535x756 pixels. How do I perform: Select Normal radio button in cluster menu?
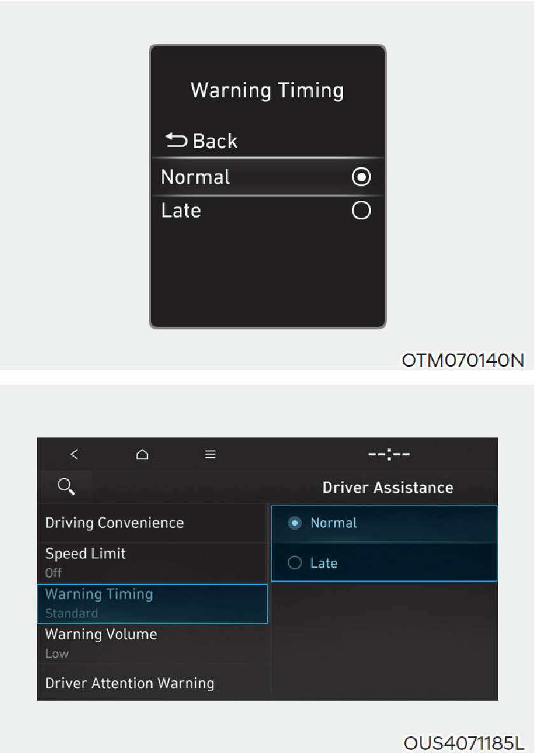coord(361,177)
